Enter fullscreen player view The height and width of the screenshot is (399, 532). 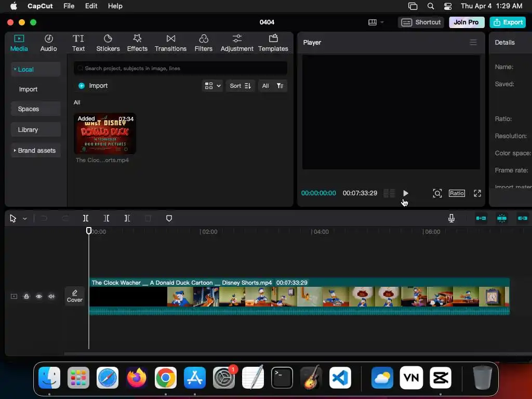pos(477,193)
